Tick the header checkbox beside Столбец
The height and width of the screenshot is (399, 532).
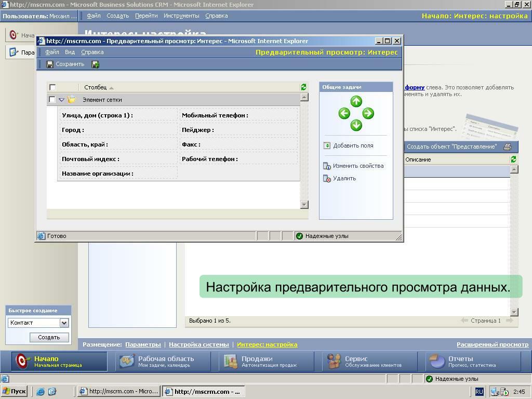pos(52,87)
